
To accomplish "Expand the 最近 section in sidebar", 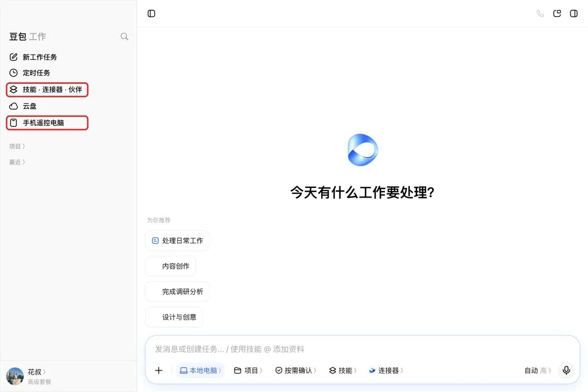I will tap(17, 162).
